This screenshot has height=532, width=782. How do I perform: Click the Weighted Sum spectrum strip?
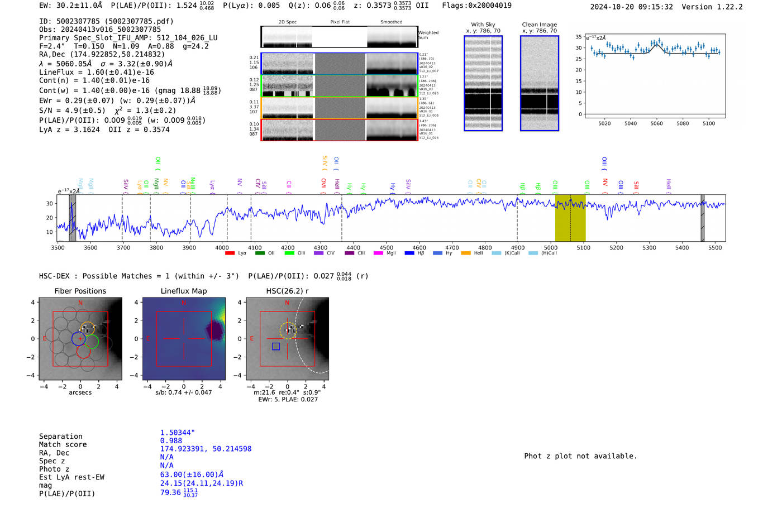pos(340,37)
